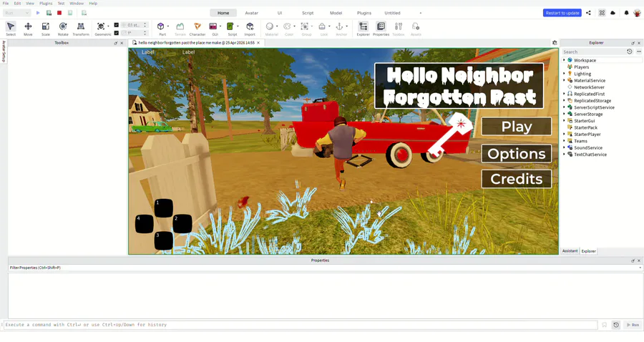Expand the ServerScriptService node
This screenshot has width=644, height=342.
click(564, 107)
